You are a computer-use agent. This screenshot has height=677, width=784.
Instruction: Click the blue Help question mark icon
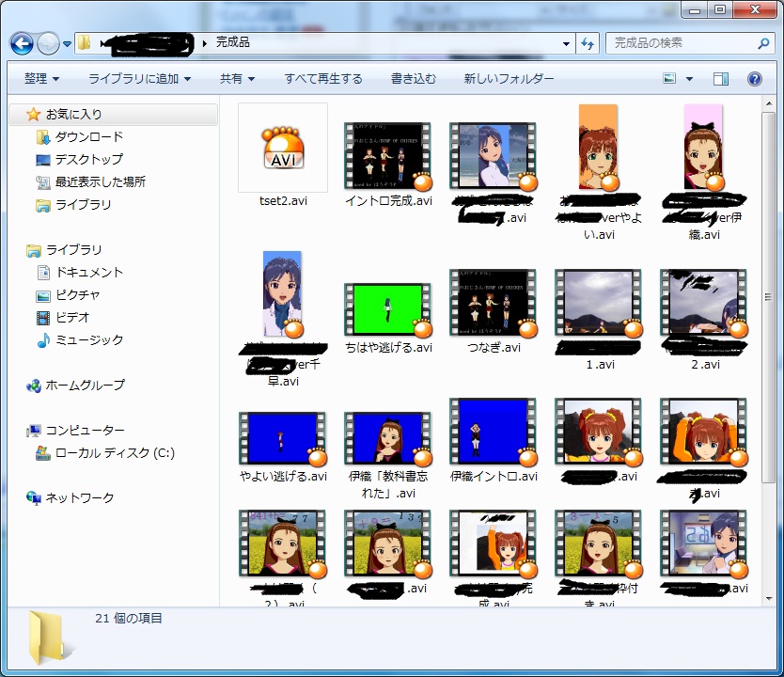point(755,78)
